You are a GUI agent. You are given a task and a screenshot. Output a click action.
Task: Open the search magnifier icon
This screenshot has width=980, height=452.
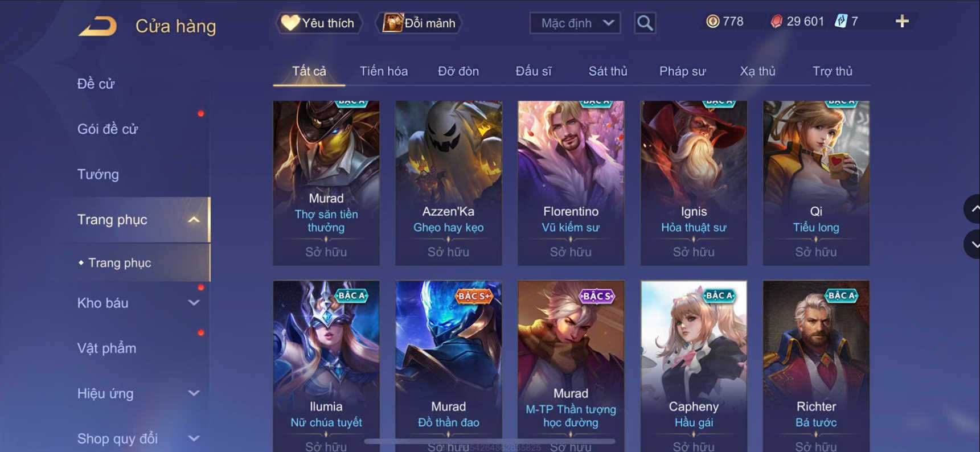click(x=645, y=23)
